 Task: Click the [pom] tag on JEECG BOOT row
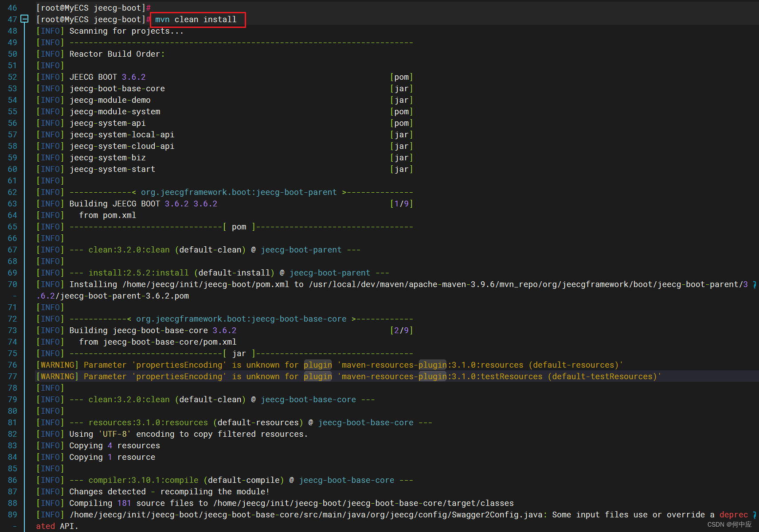(402, 77)
